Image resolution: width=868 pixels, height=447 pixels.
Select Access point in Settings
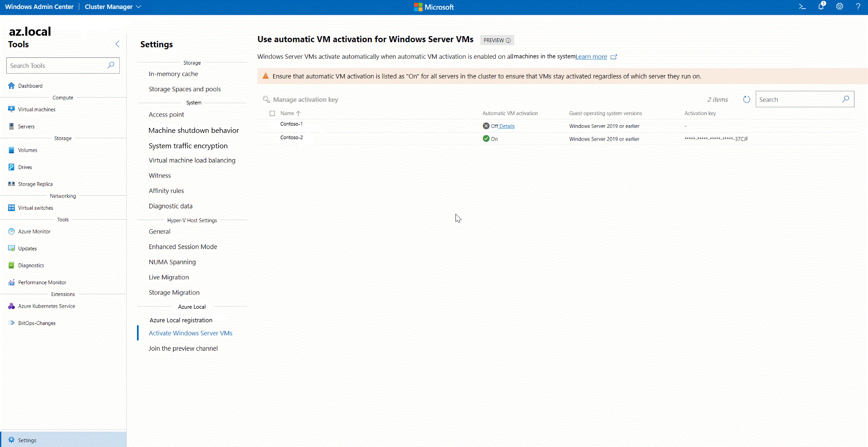(166, 115)
